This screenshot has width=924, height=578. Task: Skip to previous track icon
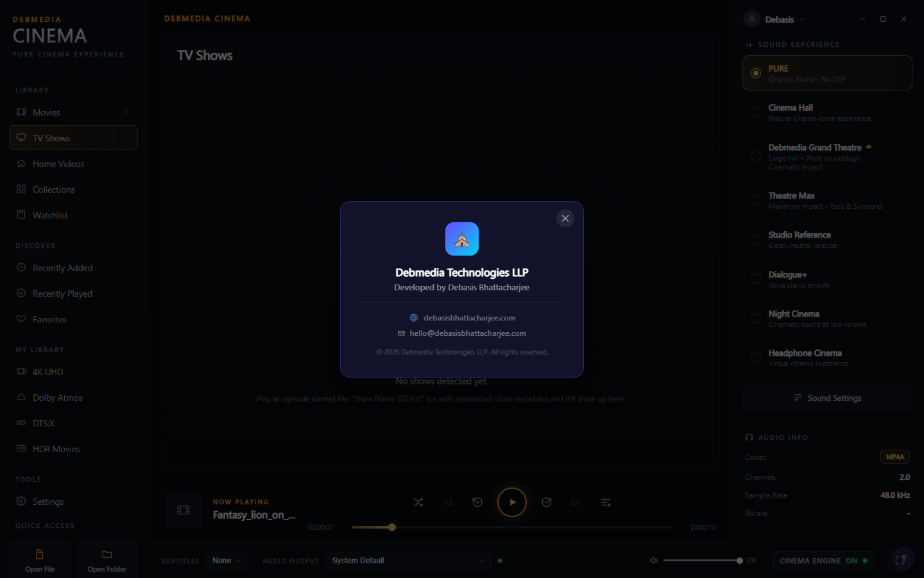pos(448,502)
